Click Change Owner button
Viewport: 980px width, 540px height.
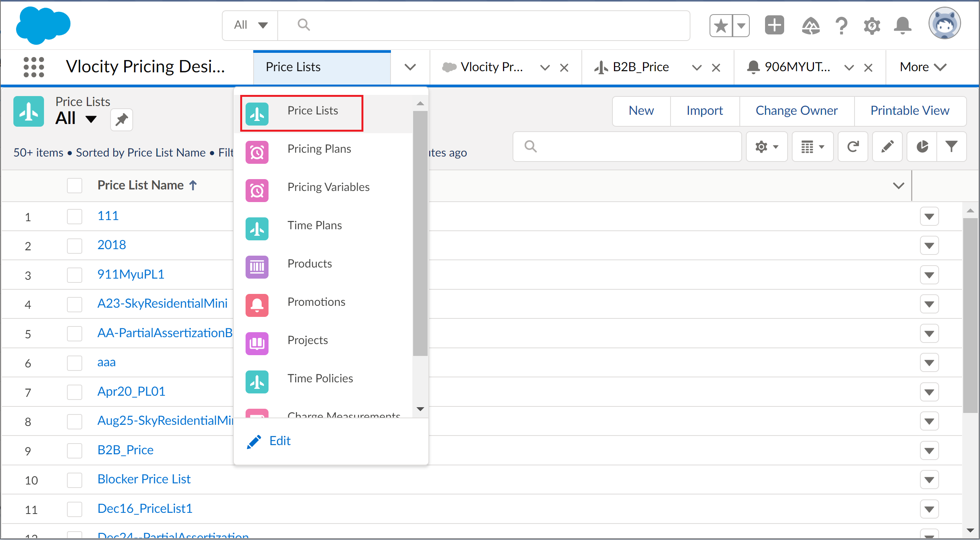tap(797, 111)
